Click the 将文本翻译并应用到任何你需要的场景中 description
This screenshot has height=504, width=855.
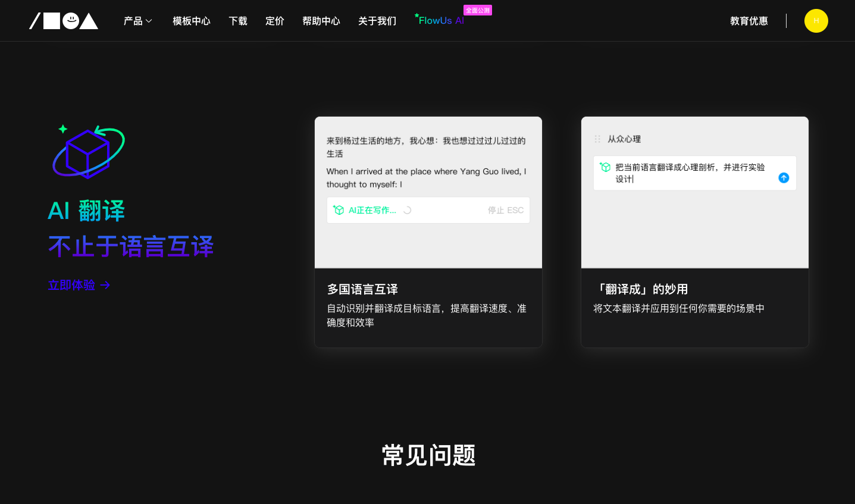point(679,308)
